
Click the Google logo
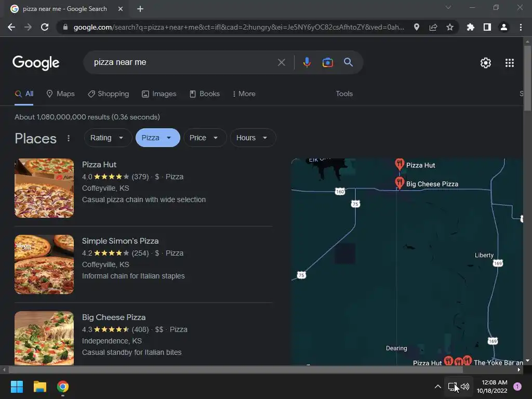[x=36, y=63]
